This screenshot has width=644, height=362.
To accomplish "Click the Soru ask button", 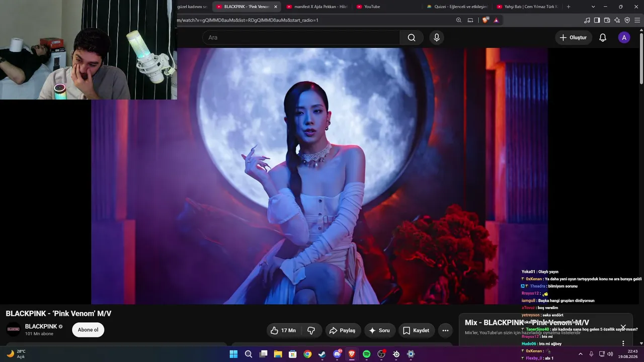I will click(x=380, y=330).
